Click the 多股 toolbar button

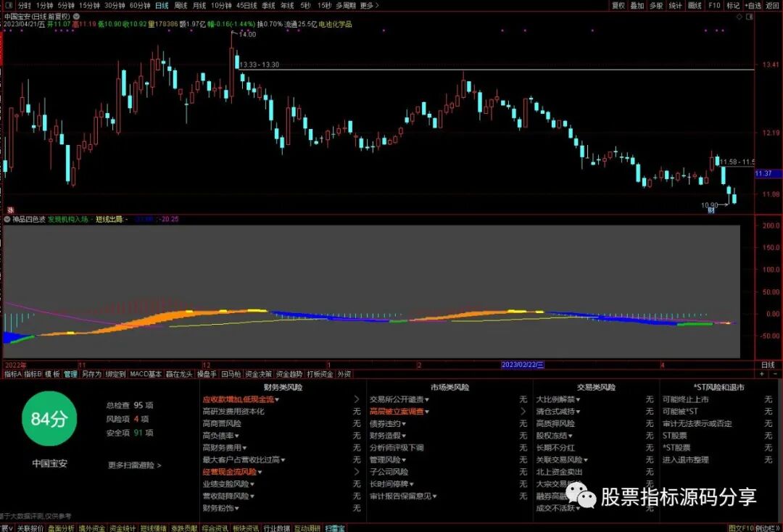tap(656, 6)
